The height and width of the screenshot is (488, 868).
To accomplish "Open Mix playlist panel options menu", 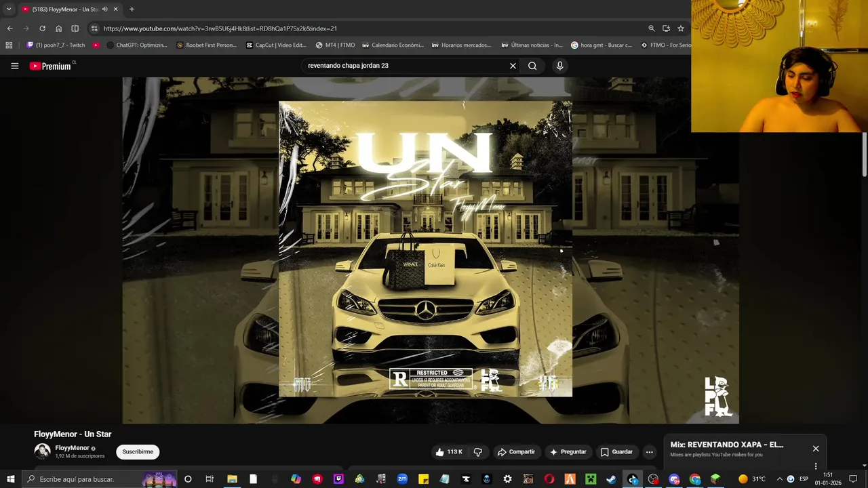I will [816, 466].
